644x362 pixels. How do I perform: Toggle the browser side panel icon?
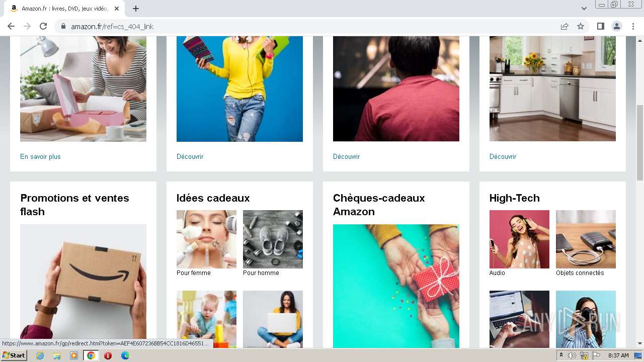[601, 26]
